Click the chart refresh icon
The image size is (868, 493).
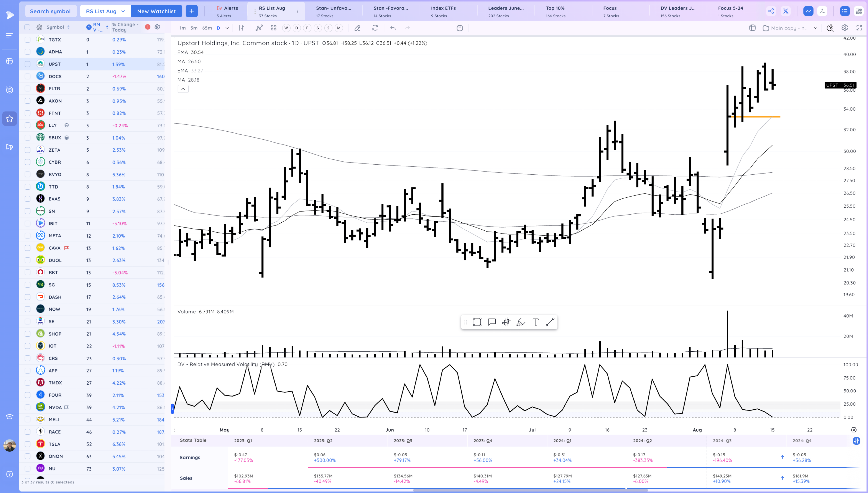(x=375, y=28)
